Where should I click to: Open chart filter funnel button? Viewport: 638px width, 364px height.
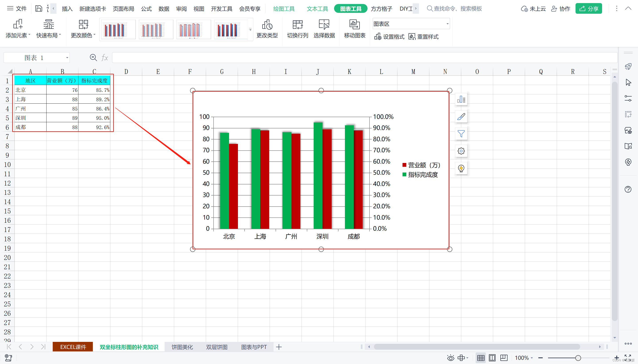(461, 134)
